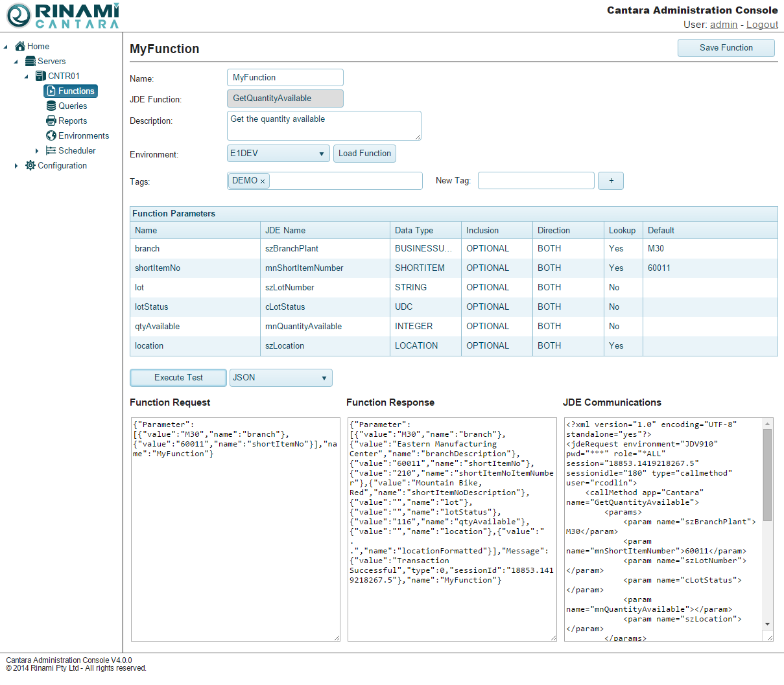Select the Queries database icon
Viewport: 784px width, 685px height.
pyautogui.click(x=51, y=106)
